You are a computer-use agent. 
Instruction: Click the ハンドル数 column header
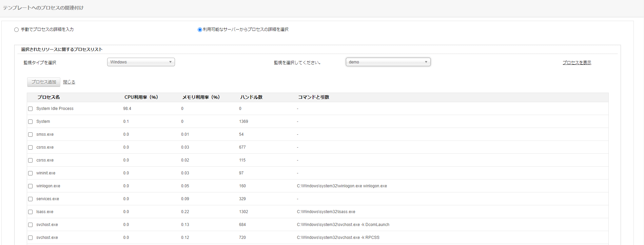251,97
